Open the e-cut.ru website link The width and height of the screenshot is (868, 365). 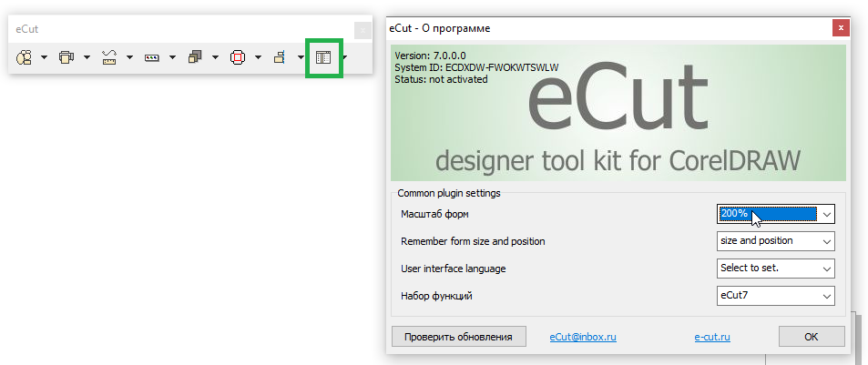[x=711, y=337]
